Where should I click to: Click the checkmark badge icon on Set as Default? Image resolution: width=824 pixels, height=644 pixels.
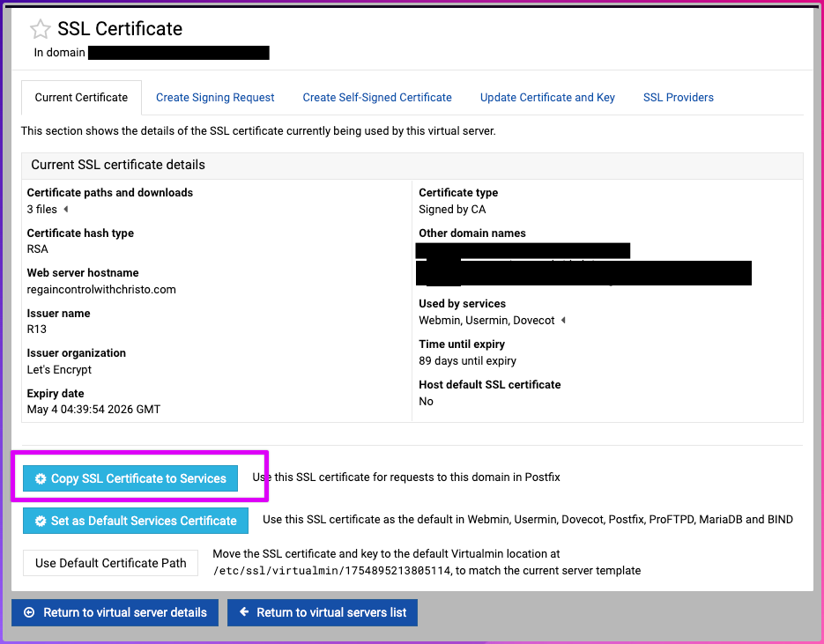(x=41, y=521)
